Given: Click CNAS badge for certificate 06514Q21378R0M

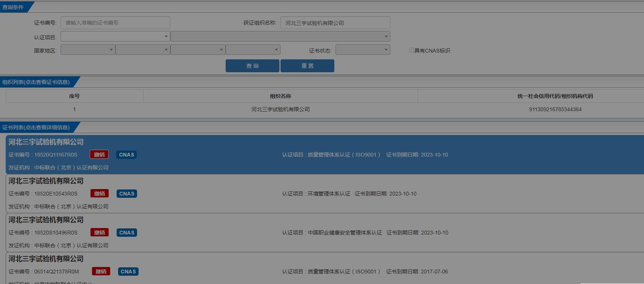Looking at the screenshot, I should (128, 272).
